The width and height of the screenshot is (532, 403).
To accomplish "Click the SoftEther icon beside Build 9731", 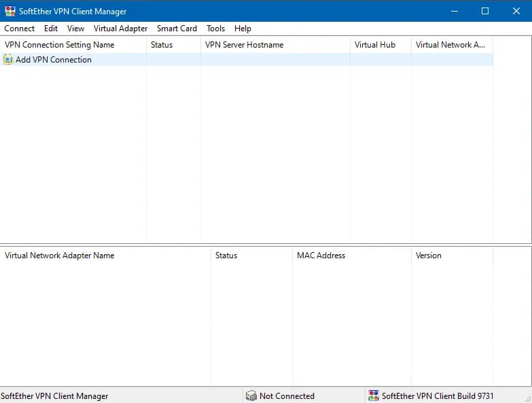I will (374, 396).
